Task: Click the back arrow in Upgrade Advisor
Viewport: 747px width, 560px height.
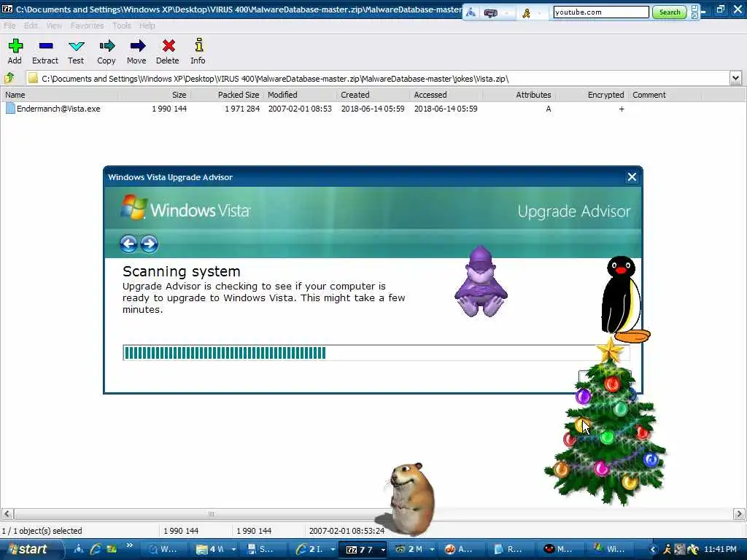Action: click(128, 244)
